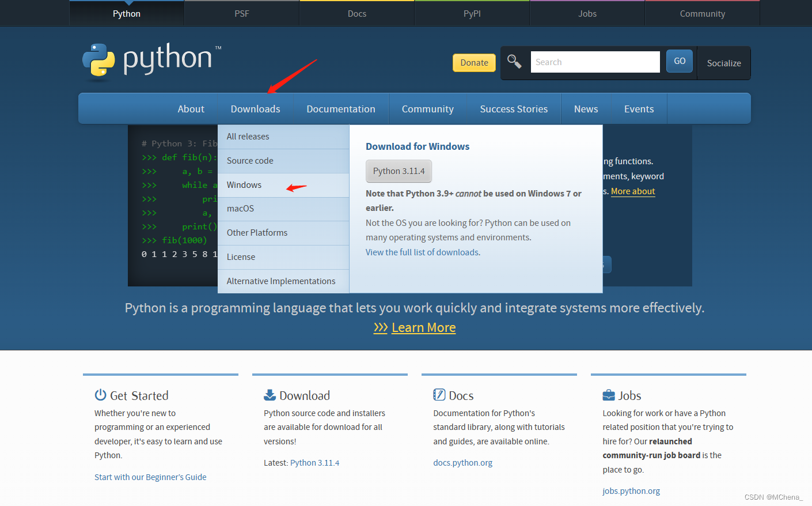Select License in Downloads menu
Screen dimensions: 812x506
[283, 257]
